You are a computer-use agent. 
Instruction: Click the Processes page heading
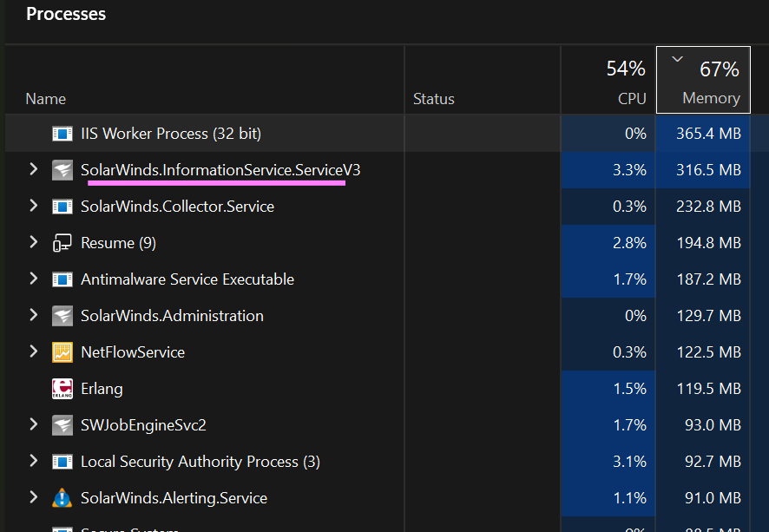point(66,14)
